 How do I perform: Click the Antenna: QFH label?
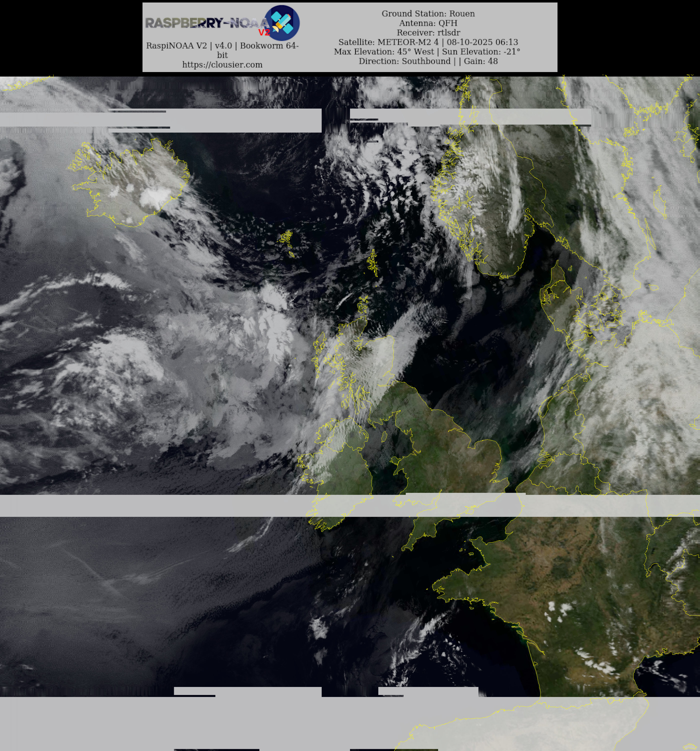(x=428, y=23)
